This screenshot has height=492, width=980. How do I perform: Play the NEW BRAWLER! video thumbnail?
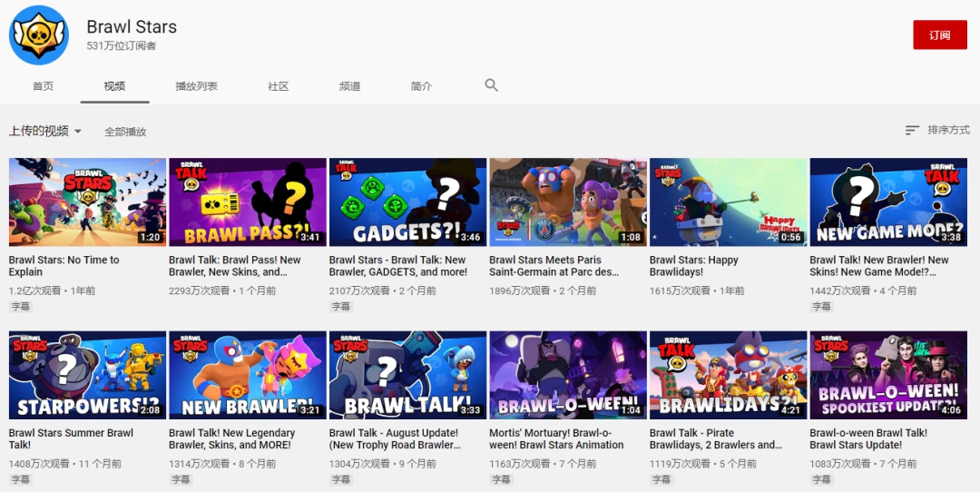click(248, 375)
